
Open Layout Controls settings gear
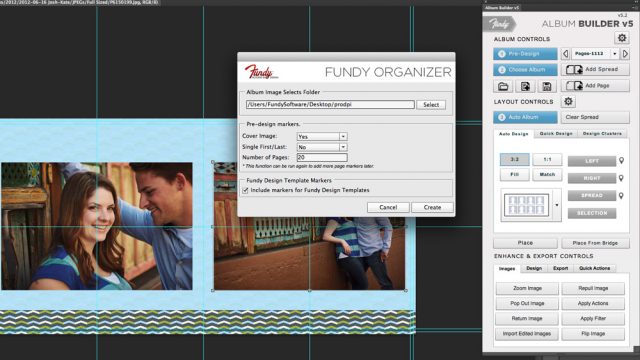568,101
